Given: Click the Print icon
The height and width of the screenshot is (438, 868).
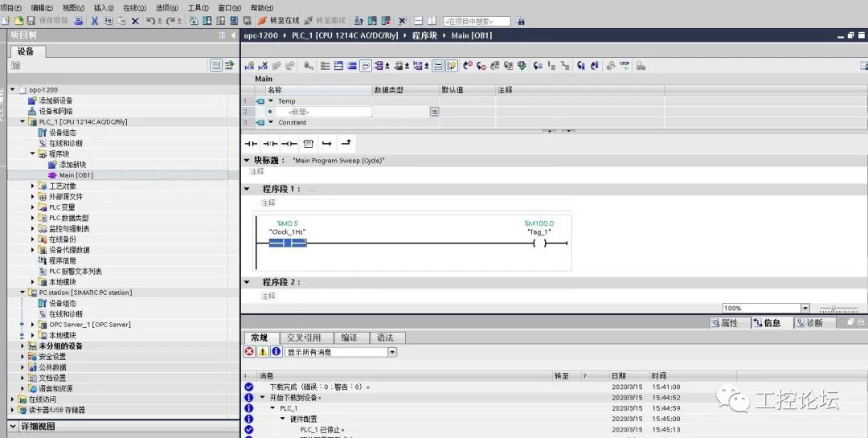Looking at the screenshot, I should coord(79,21).
